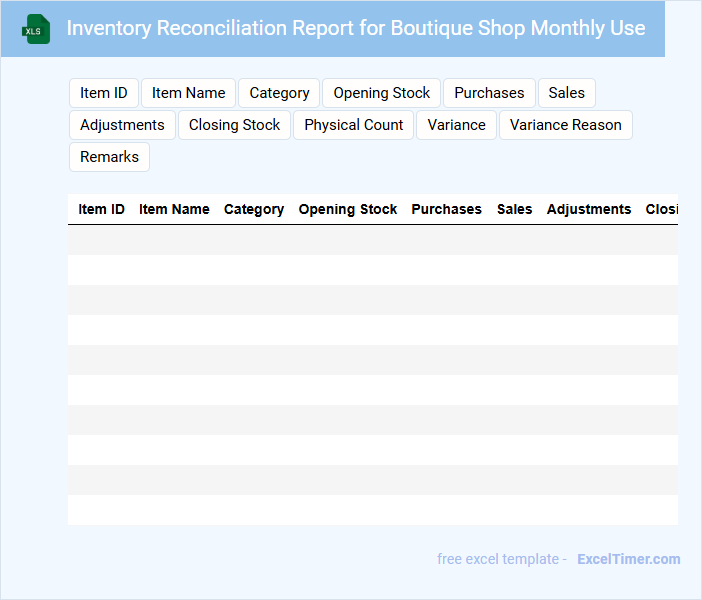Viewport: 702px width, 600px height.
Task: Click the Category tag button
Action: pyautogui.click(x=279, y=93)
